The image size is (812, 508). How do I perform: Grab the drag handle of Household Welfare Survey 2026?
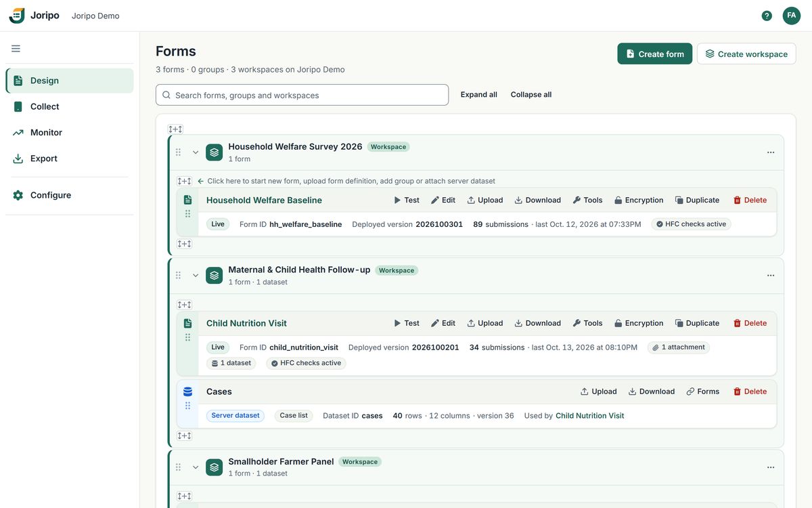pos(179,152)
